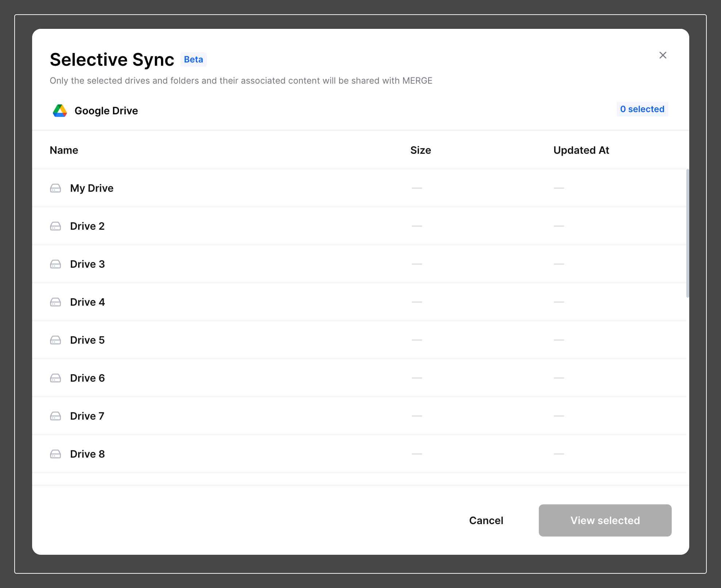Image resolution: width=721 pixels, height=588 pixels.
Task: Close the Selective Sync dialog
Action: pyautogui.click(x=663, y=55)
